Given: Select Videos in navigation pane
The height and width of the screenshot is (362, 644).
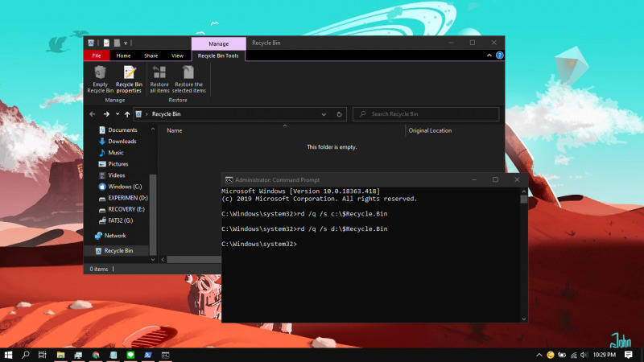Looking at the screenshot, I should pyautogui.click(x=112, y=175).
